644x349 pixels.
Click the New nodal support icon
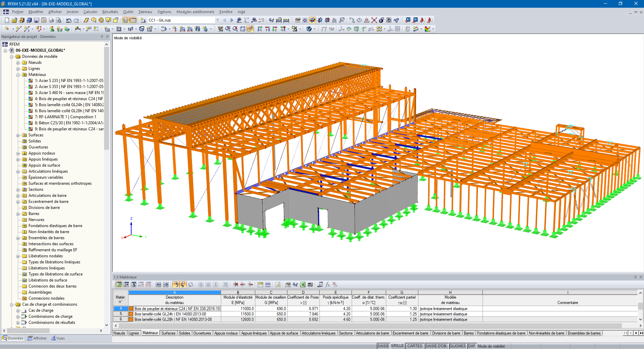tap(52, 29)
